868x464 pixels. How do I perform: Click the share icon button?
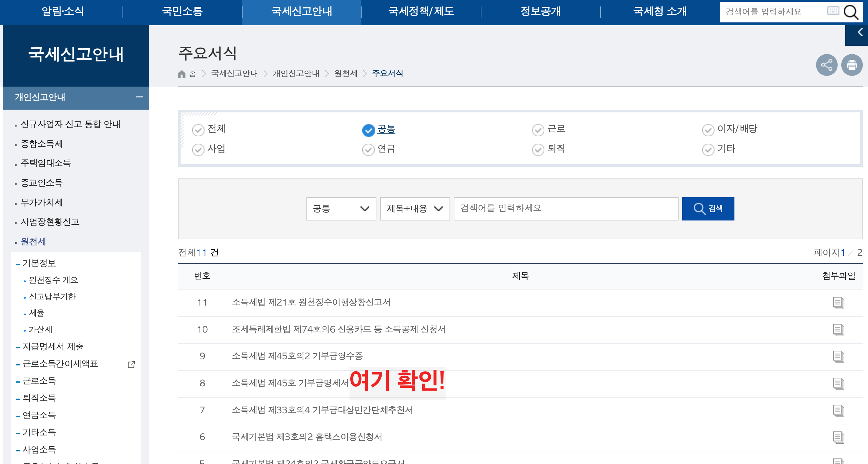pos(826,65)
